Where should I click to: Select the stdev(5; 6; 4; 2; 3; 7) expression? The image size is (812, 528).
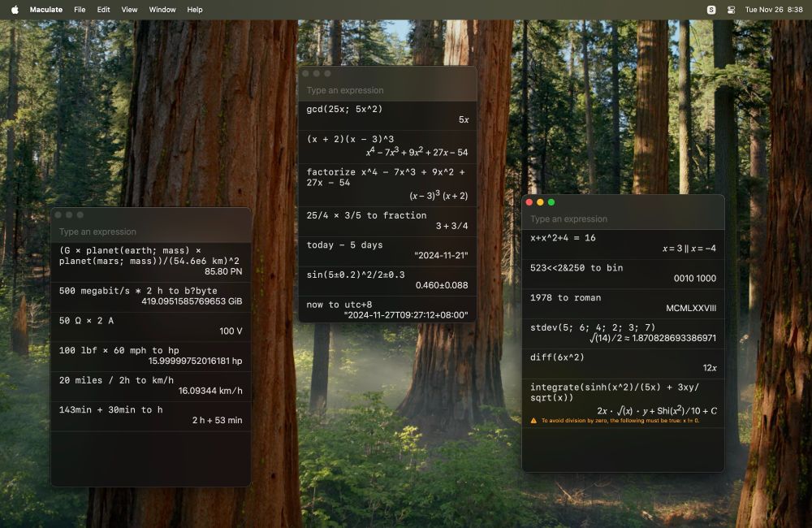coord(593,327)
